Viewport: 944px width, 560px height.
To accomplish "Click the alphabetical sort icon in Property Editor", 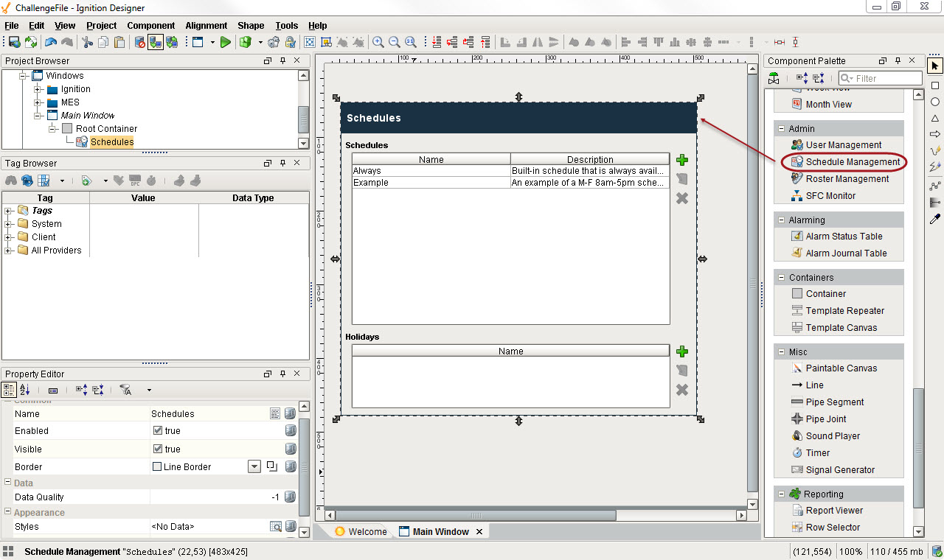I will pos(25,390).
